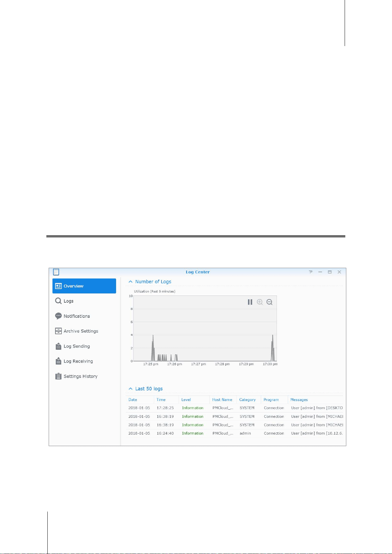This screenshot has width=392, height=554.
Task: Minimize the Log Center window
Action: coord(320,272)
